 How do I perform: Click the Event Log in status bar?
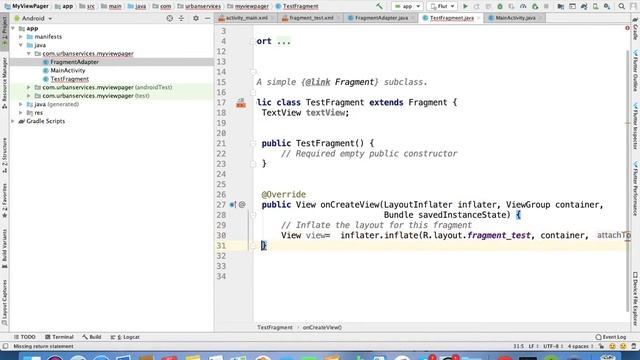pyautogui.click(x=611, y=337)
